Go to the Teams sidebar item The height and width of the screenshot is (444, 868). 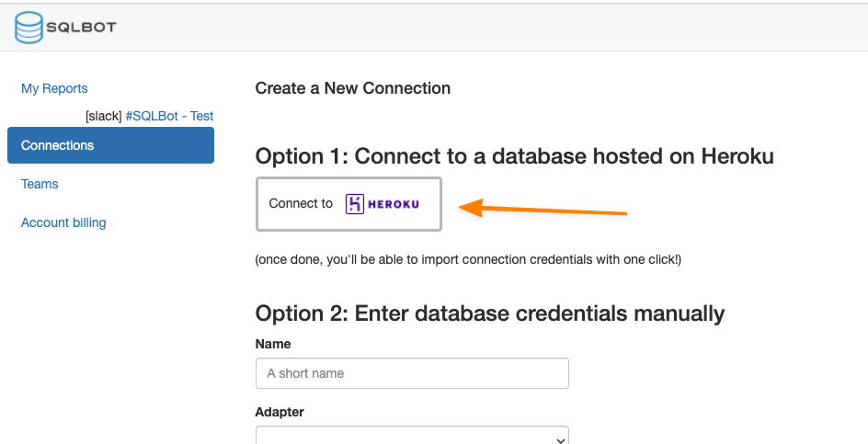point(40,184)
